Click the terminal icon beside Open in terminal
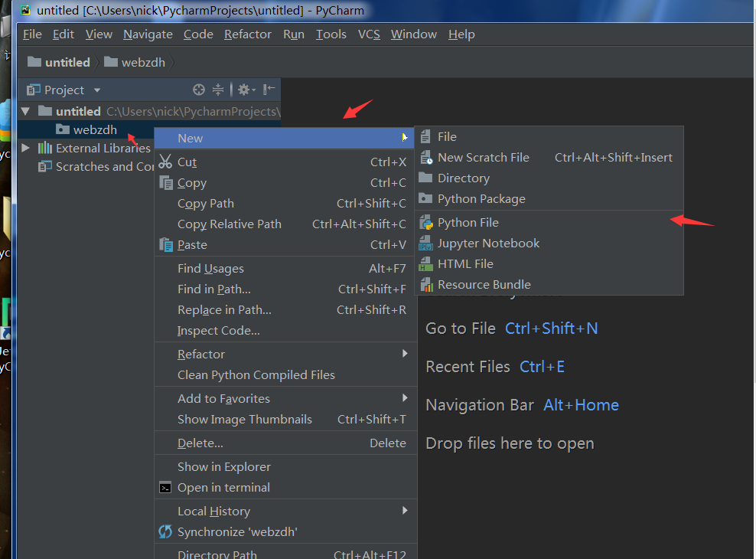 165,488
